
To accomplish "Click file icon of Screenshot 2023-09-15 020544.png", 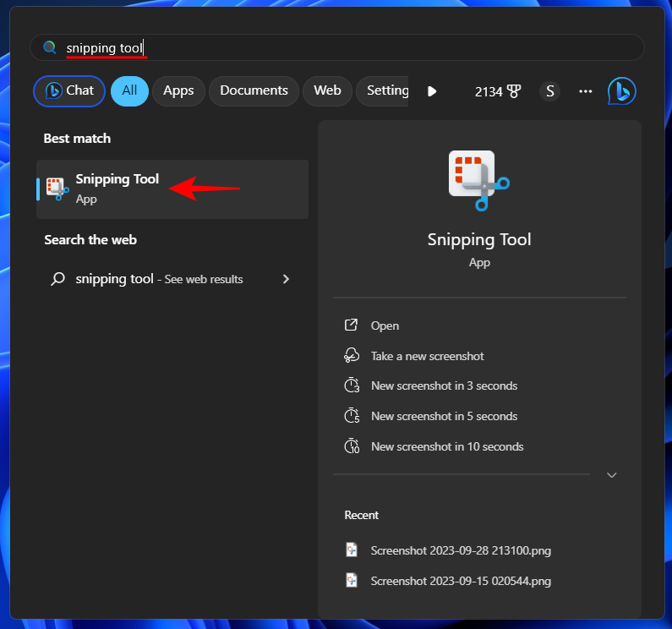I will (x=352, y=580).
